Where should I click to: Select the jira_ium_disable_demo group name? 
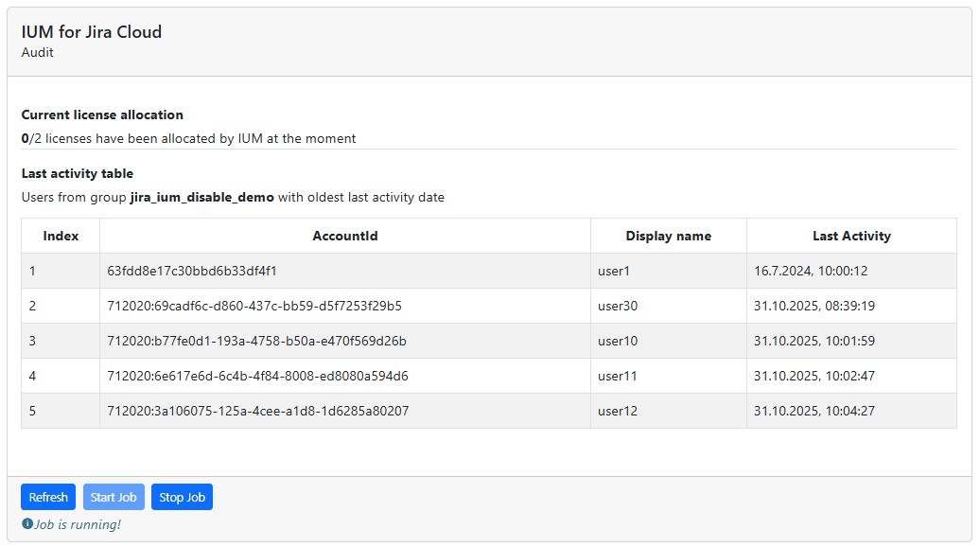point(201,198)
